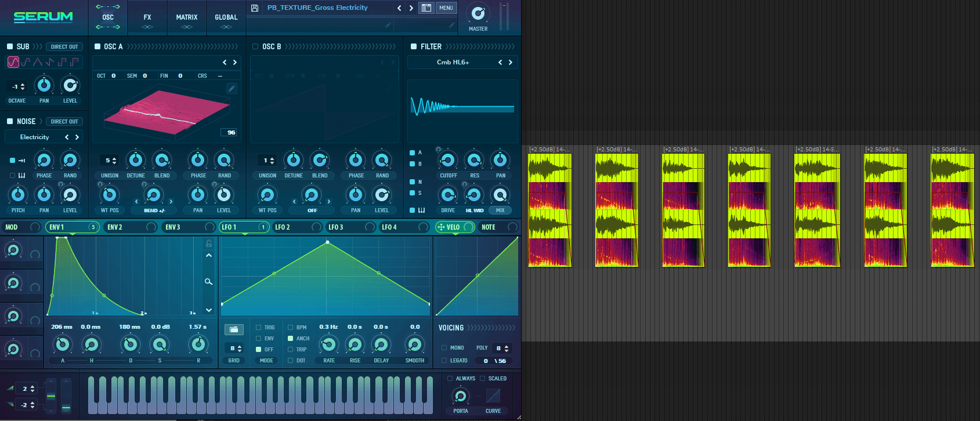
Task: Open OSC A wavetable editor pencil
Action: coord(232,88)
